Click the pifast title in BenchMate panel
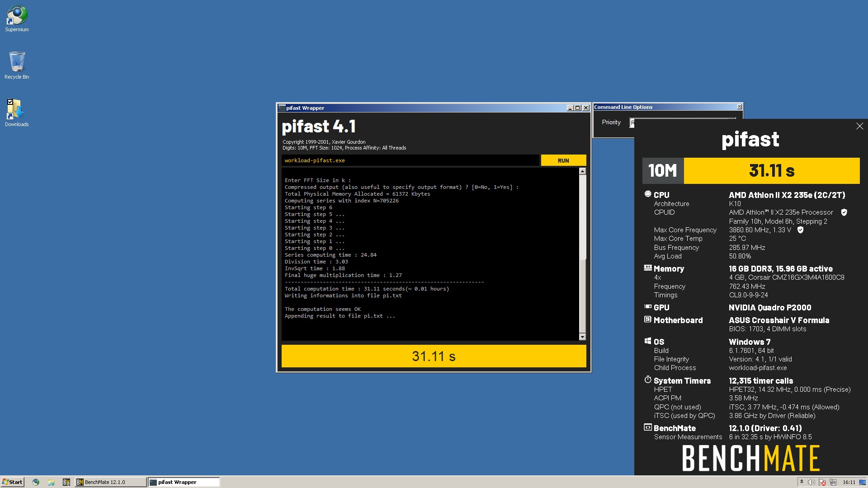868x488 pixels. click(x=750, y=139)
